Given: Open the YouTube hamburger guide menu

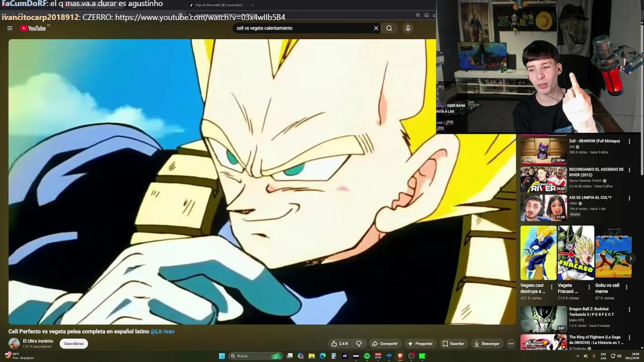Looking at the screenshot, I should (x=10, y=28).
